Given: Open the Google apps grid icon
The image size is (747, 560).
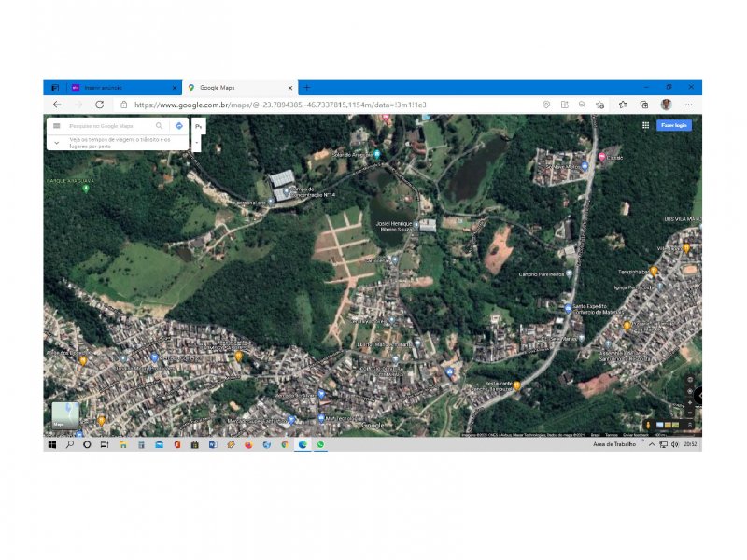Looking at the screenshot, I should tap(645, 125).
